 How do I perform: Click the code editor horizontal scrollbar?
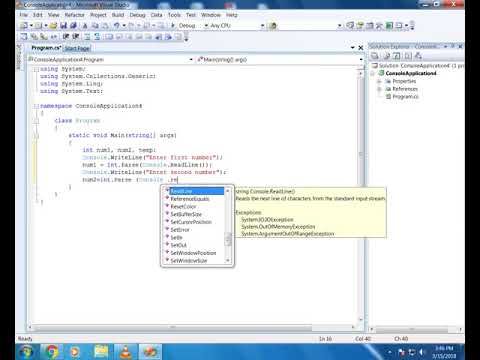(x=193, y=327)
